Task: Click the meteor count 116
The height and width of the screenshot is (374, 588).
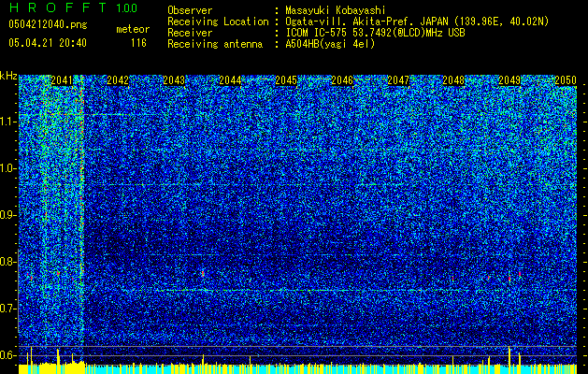Action: [138, 43]
